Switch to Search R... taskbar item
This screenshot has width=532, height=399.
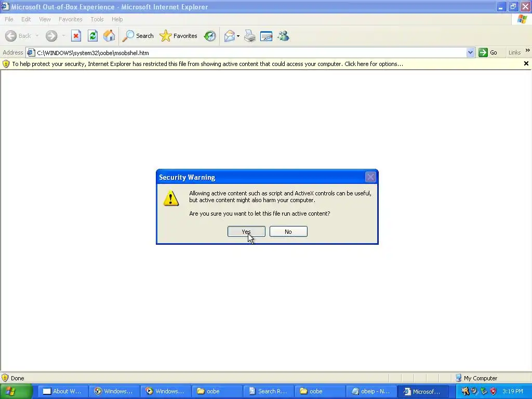(268, 391)
